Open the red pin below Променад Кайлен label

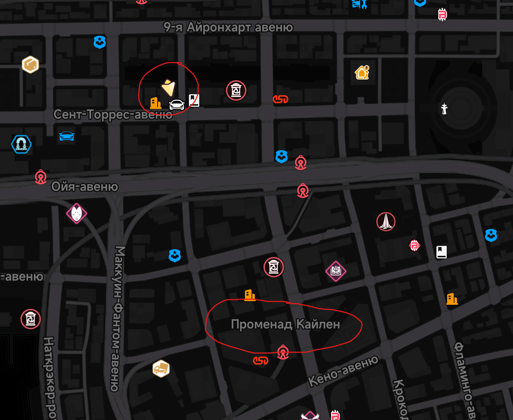click(x=283, y=352)
